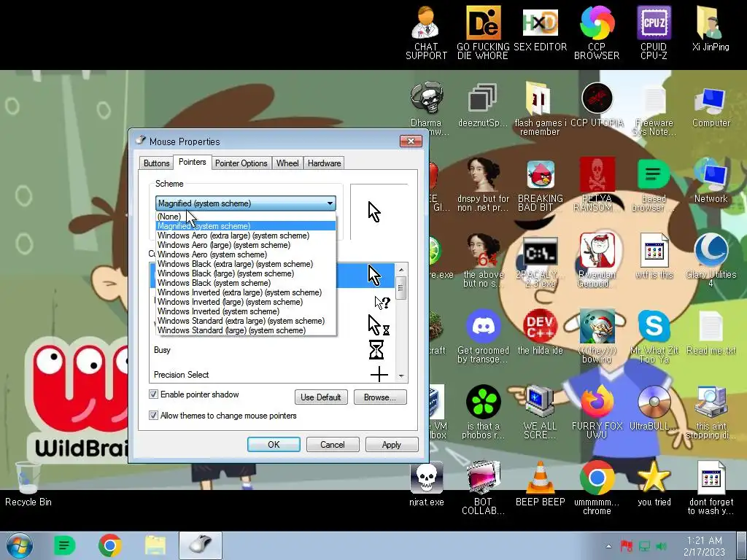Image resolution: width=747 pixels, height=560 pixels.
Task: Select the Read me.txt file icon
Action: click(711, 332)
